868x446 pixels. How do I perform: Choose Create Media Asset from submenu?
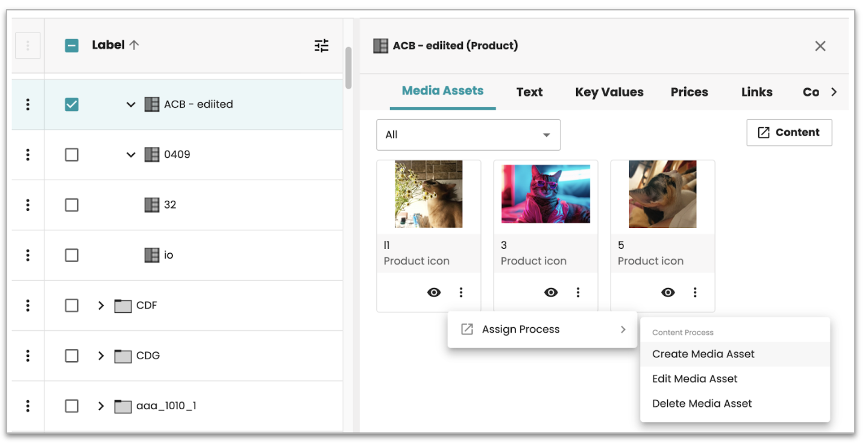point(703,354)
